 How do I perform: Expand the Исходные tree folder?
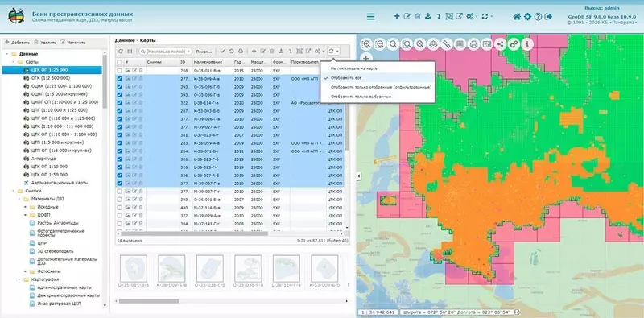25,207
